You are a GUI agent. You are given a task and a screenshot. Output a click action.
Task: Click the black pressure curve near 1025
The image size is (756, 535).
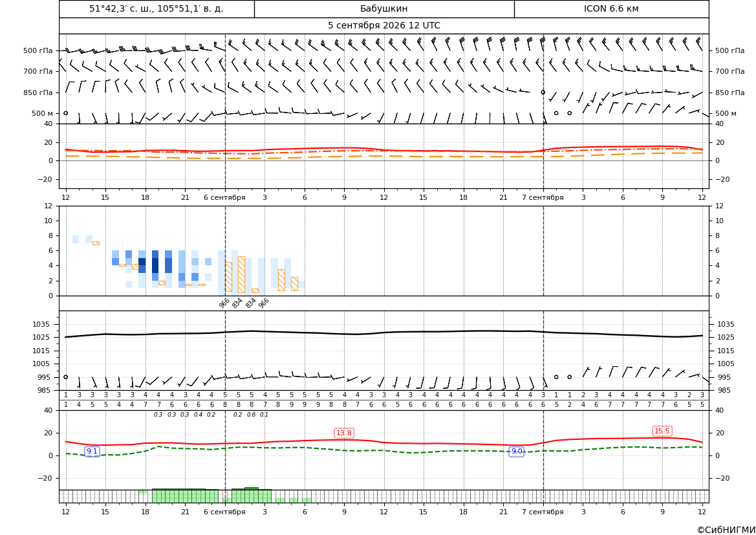[383, 333]
